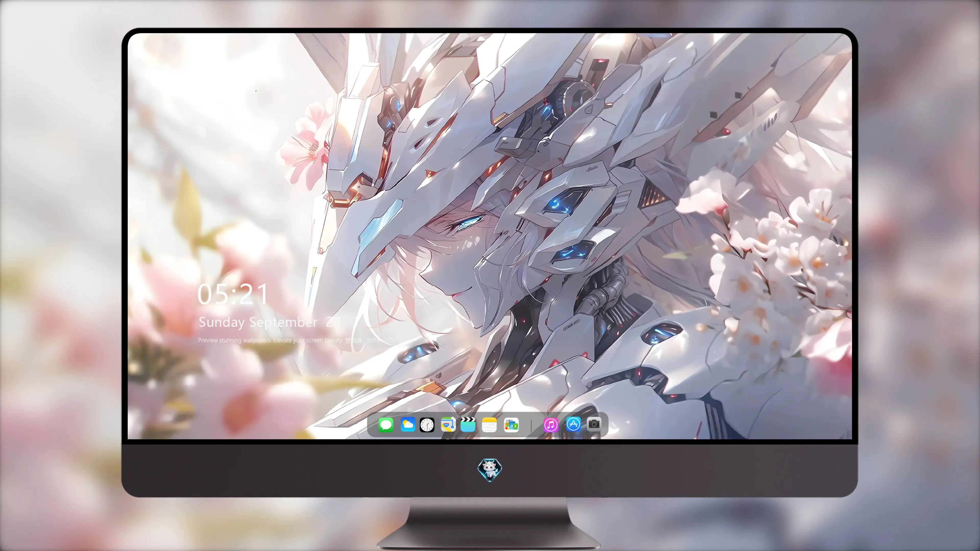Open the pink iTunes Store music icon
This screenshot has width=980, height=551.
[551, 425]
